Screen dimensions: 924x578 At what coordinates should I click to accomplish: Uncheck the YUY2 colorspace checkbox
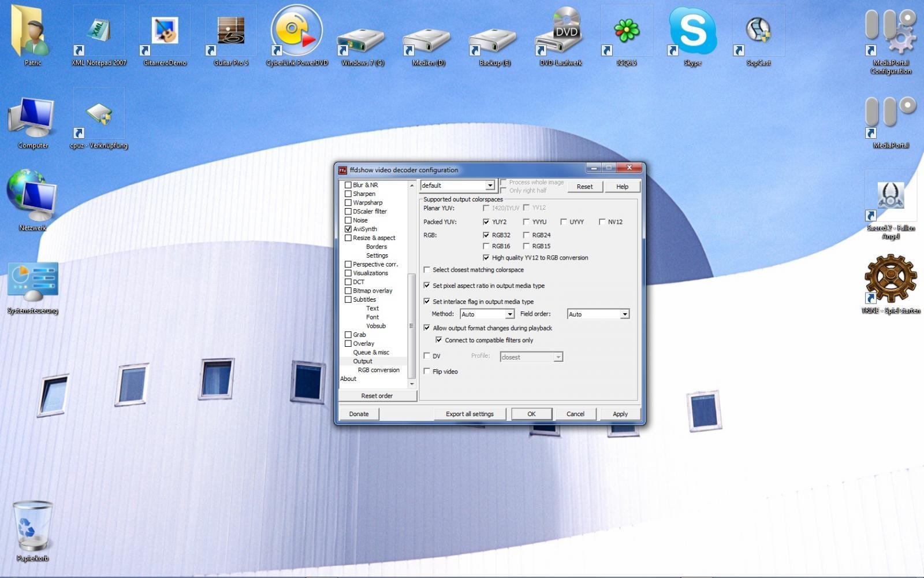[x=486, y=222]
